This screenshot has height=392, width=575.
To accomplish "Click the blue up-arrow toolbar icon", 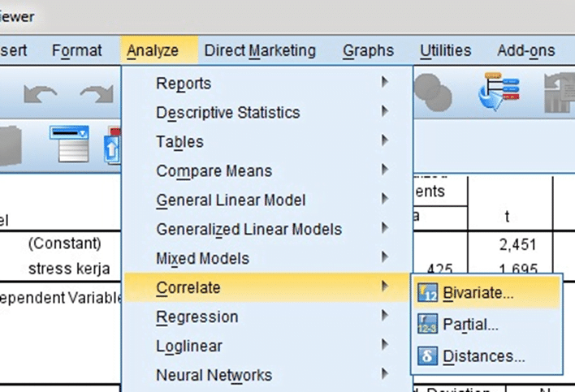I will [112, 146].
